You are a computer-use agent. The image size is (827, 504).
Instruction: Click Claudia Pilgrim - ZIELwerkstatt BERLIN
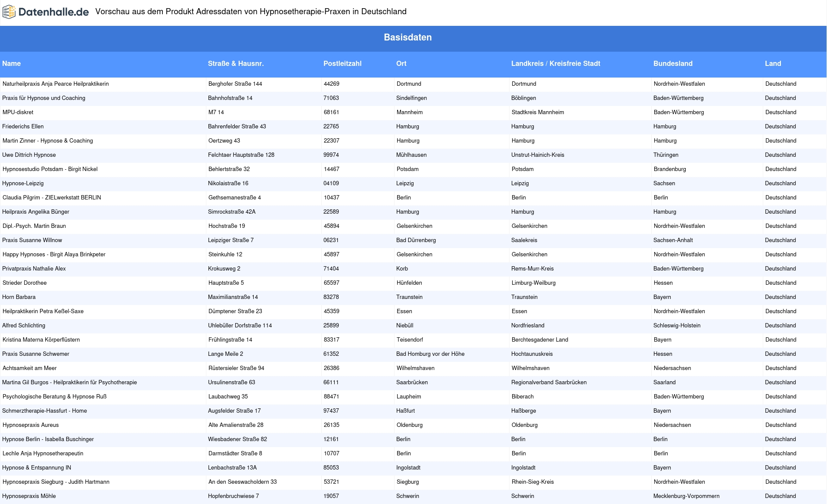52,198
